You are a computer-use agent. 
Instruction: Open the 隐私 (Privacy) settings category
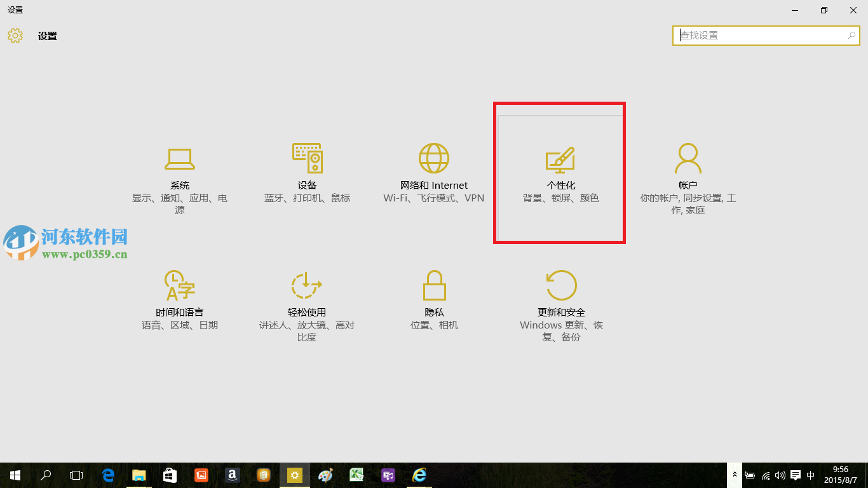click(x=434, y=299)
